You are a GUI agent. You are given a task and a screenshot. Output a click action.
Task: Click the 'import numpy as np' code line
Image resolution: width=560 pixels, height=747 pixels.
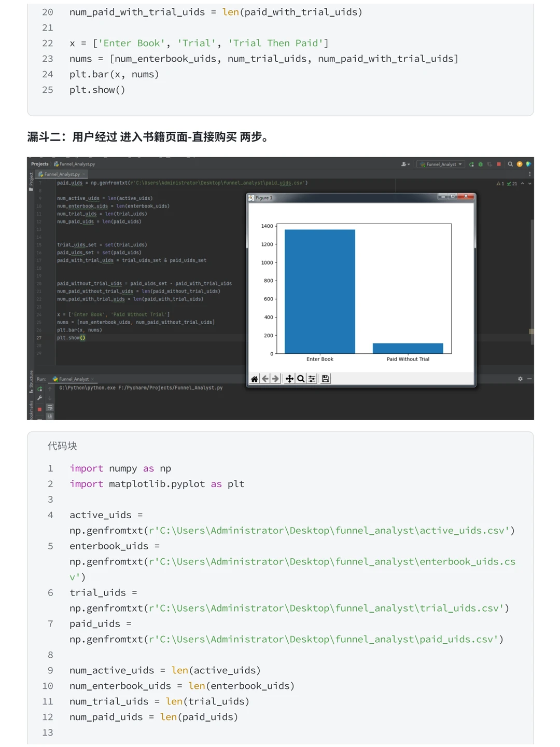click(x=120, y=468)
